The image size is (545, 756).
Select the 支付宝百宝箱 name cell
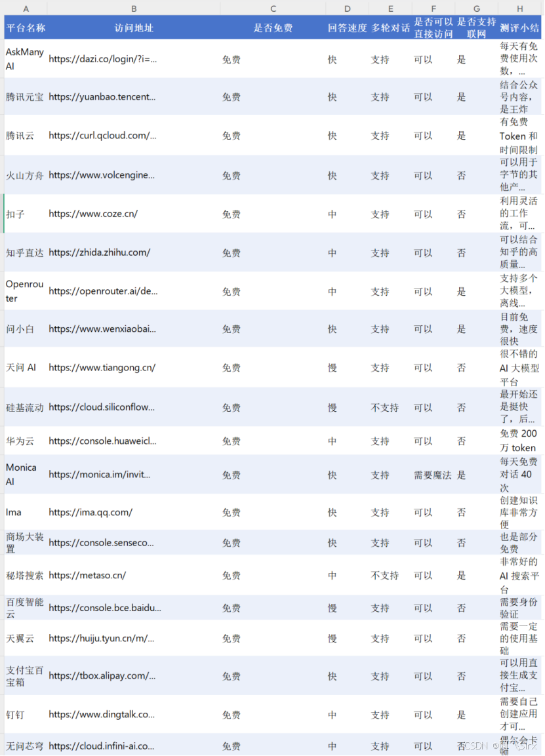tap(26, 675)
